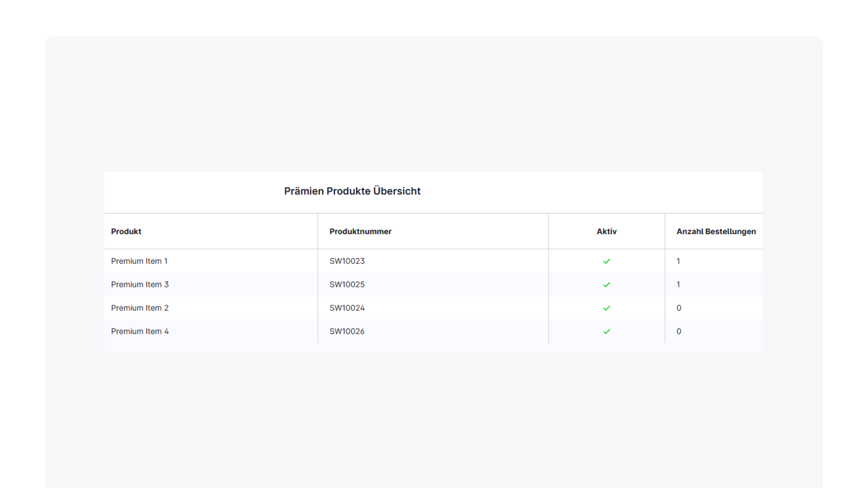Click the active checkmark in SW10024 row
Screen dimensions: 868x488
pyautogui.click(x=607, y=308)
